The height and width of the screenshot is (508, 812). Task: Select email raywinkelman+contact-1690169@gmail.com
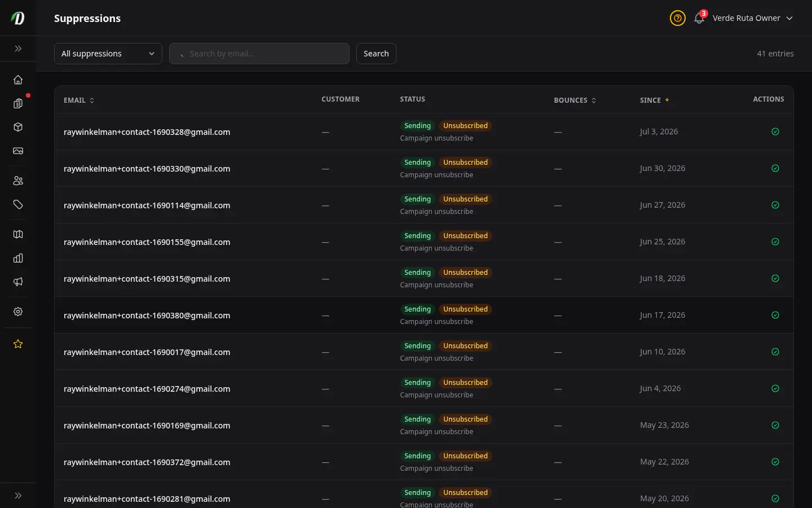pyautogui.click(x=147, y=426)
